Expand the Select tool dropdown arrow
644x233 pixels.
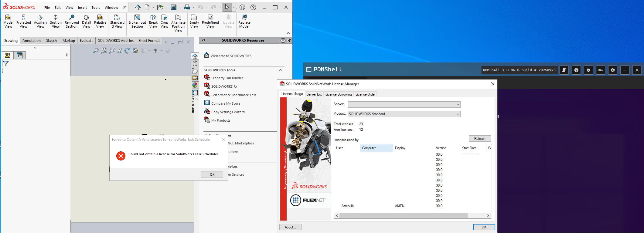233,7
